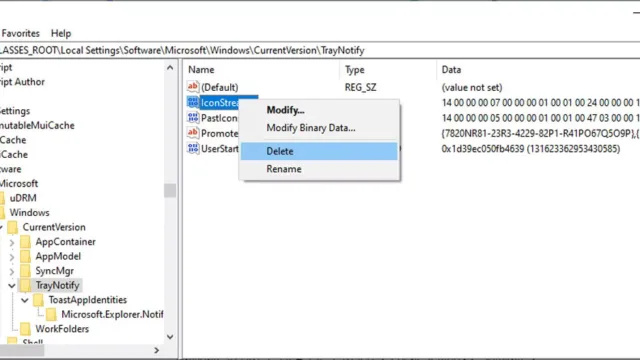
Task: Click the AppModel folder icon
Action: pyautogui.click(x=25, y=257)
